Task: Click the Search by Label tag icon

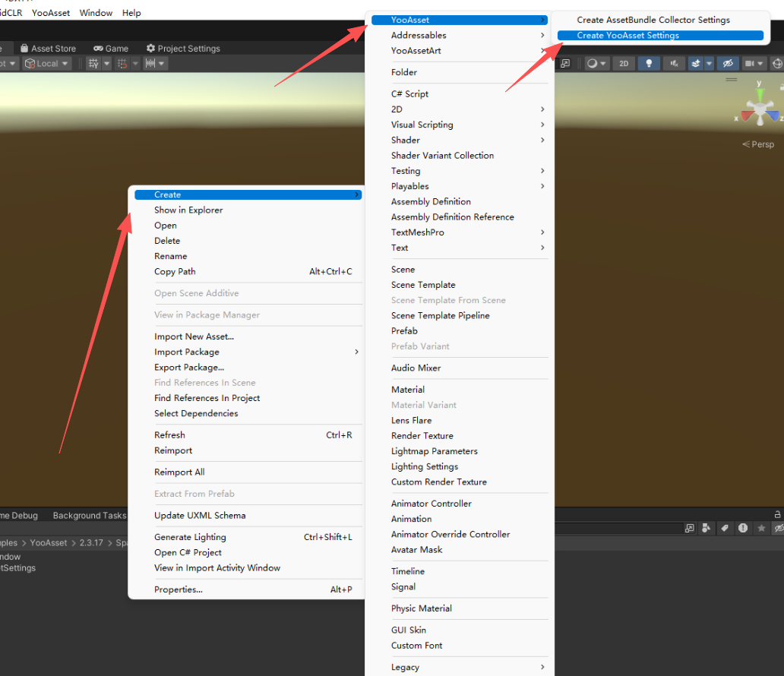Action: click(x=725, y=528)
